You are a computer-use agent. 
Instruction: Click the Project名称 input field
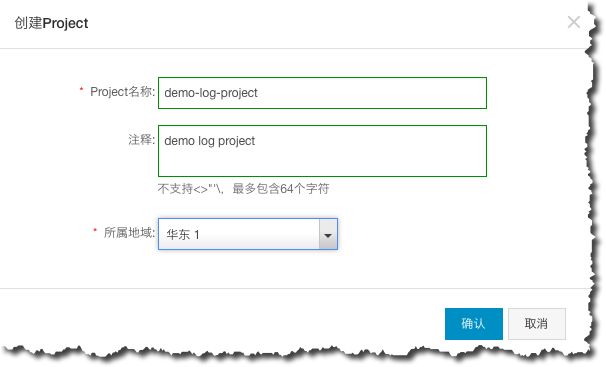coord(322,93)
